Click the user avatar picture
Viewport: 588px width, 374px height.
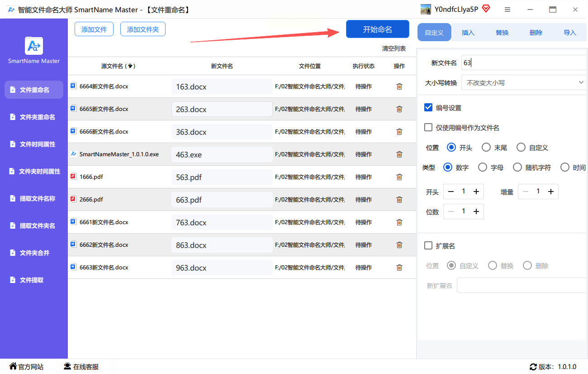[x=426, y=10]
